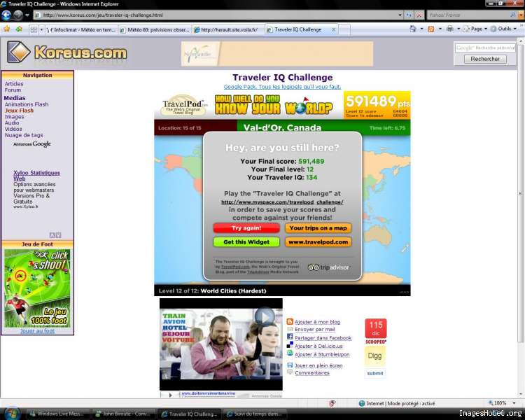Click the Google site search field
The image size is (525, 420).
point(485,48)
